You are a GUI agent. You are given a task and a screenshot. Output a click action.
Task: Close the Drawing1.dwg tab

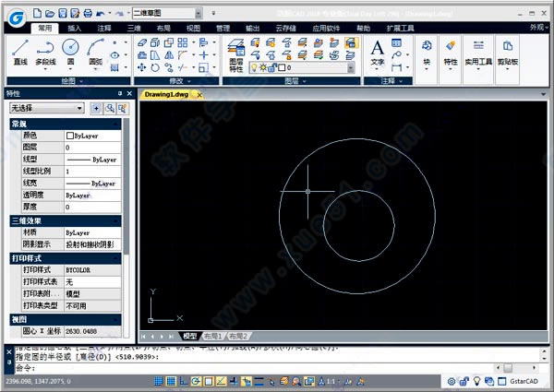199,95
